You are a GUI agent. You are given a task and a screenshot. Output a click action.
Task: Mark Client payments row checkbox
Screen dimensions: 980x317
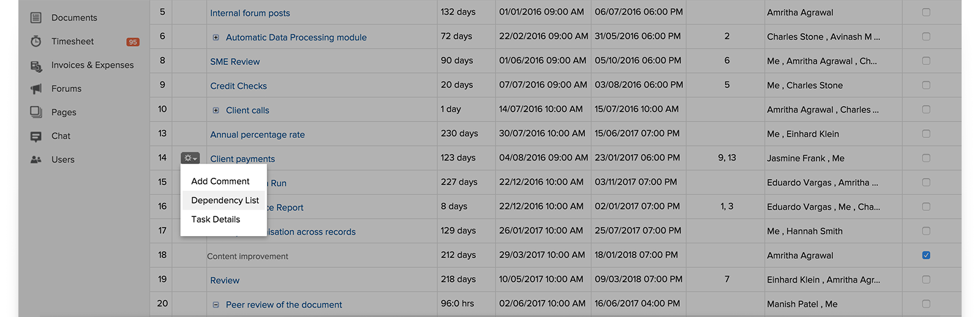click(x=926, y=158)
